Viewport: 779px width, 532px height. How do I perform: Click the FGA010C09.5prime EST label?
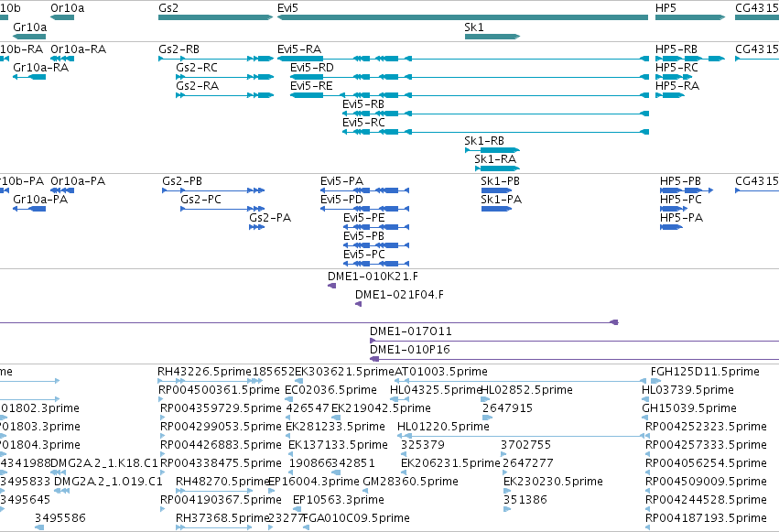pos(356,518)
